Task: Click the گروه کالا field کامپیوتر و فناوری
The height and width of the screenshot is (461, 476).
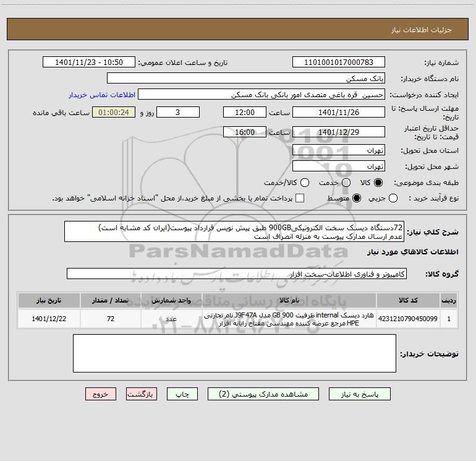Action: coord(237,274)
